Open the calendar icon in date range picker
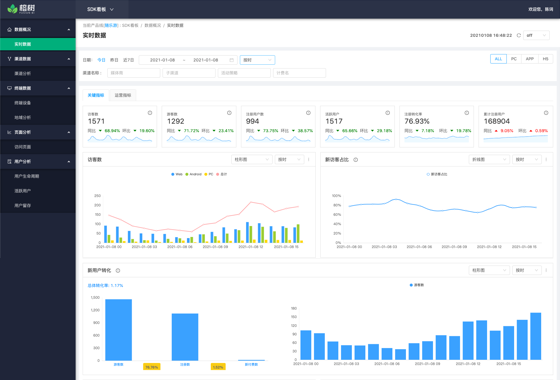This screenshot has height=380, width=560. point(231,60)
